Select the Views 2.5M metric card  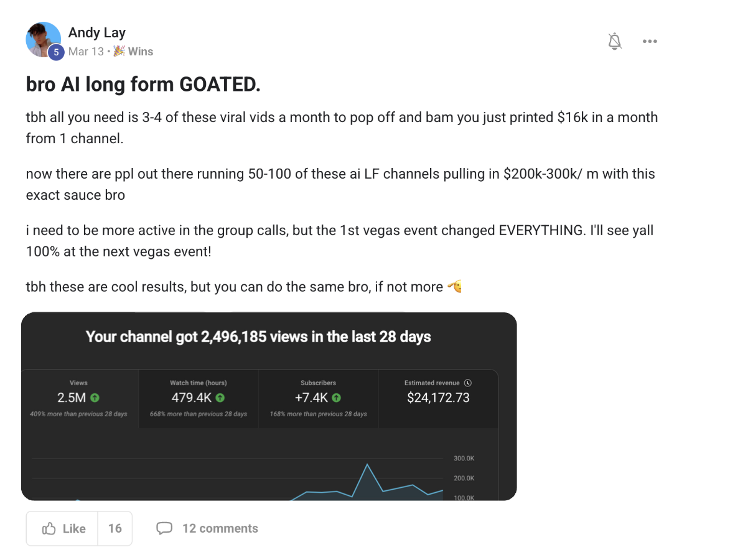(79, 398)
